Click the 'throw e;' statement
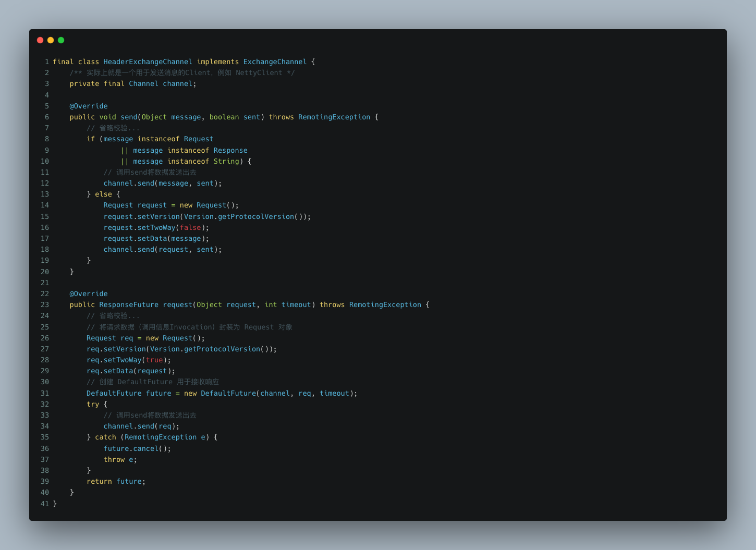756x550 pixels. pyautogui.click(x=120, y=459)
